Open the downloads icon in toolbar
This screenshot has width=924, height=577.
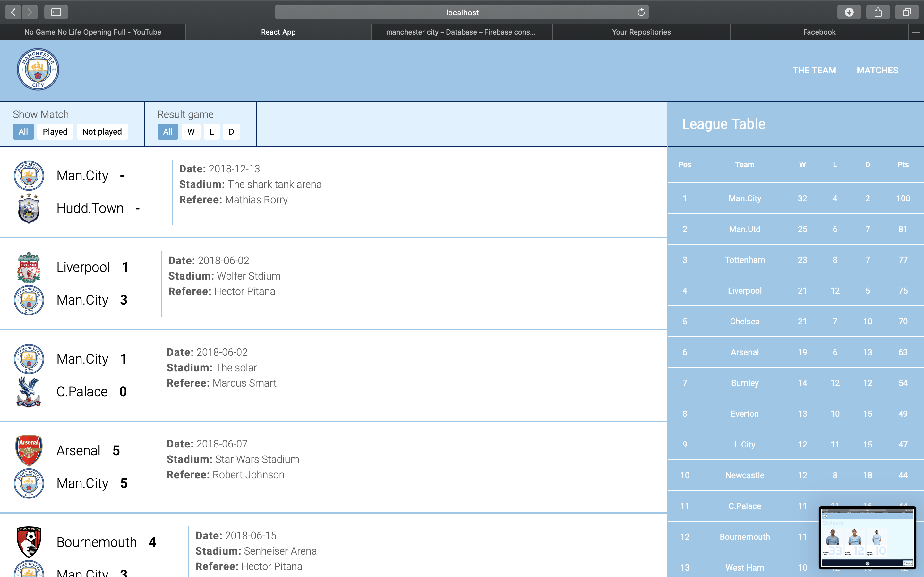849,12
